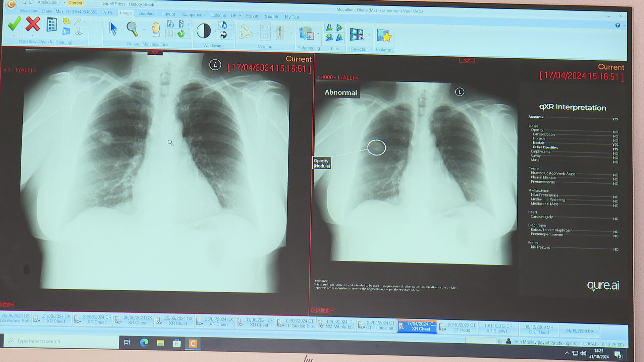Click the back navigation arrow at top
The image size is (644, 362).
[x=24, y=2]
